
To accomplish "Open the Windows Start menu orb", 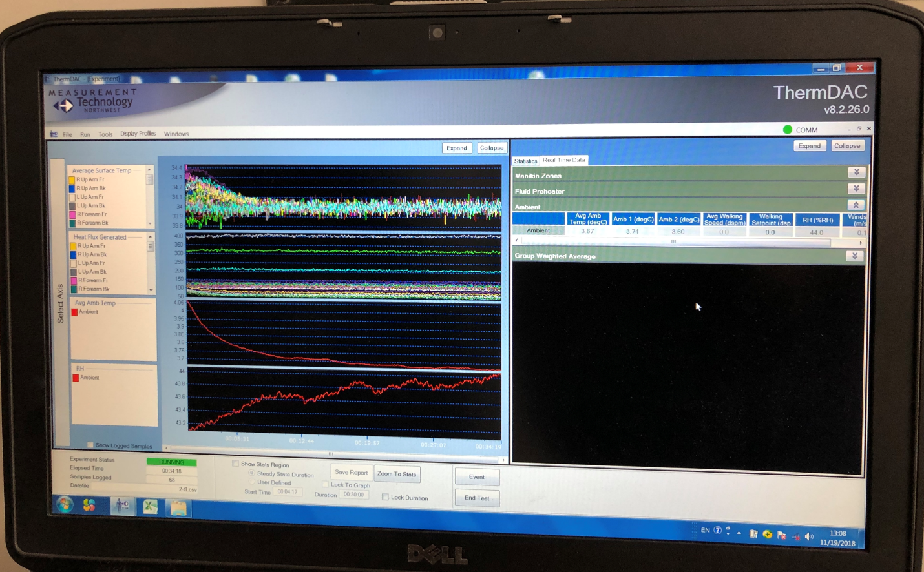I will tap(65, 504).
